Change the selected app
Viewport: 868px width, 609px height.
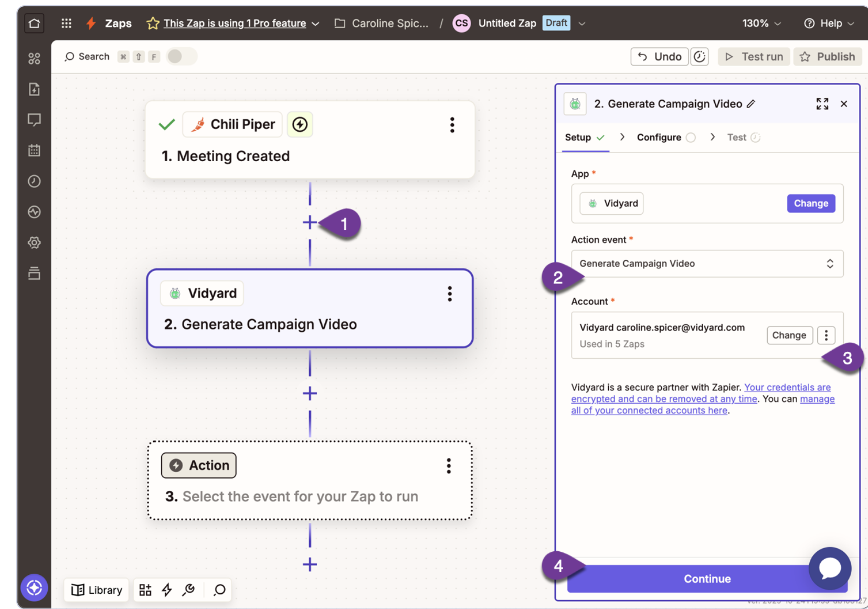pyautogui.click(x=811, y=204)
